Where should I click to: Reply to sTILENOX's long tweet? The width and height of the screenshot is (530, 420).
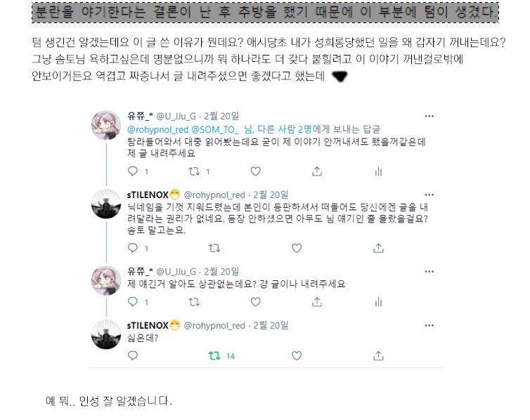pyautogui.click(x=133, y=248)
